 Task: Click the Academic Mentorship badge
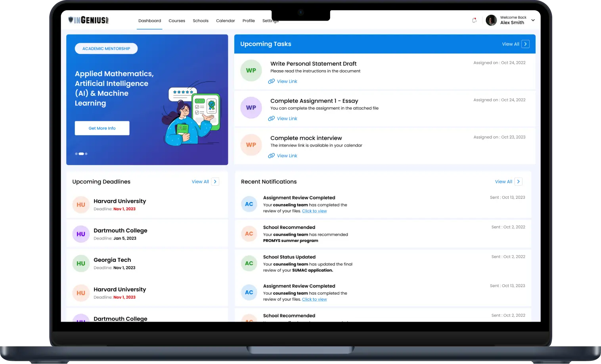pyautogui.click(x=106, y=49)
